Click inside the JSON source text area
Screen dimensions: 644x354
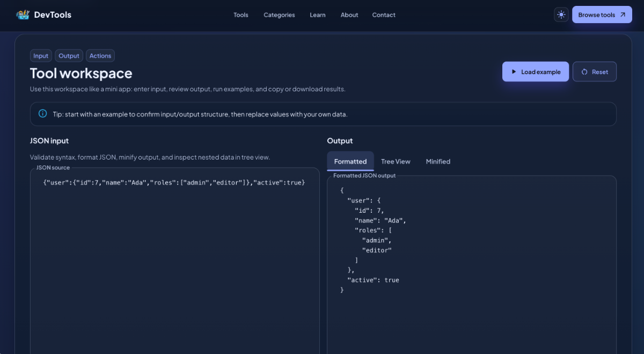click(x=175, y=261)
